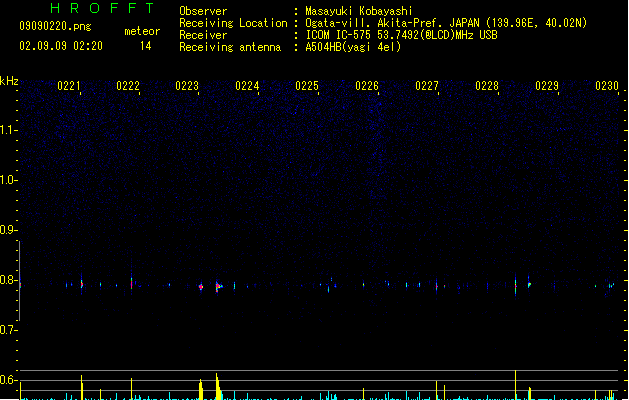The width and height of the screenshot is (629, 400).
Task: Click the 0227 time marker
Action: (427, 86)
